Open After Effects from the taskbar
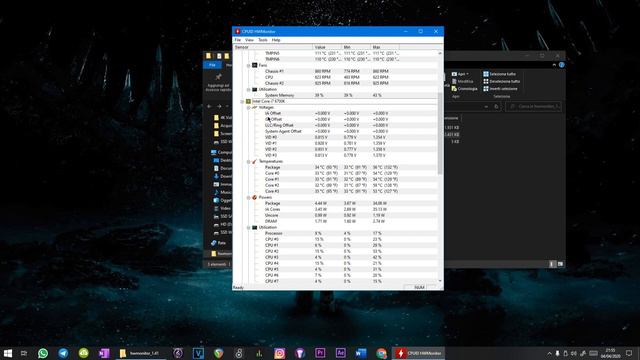Viewport: 640px width, 360px height. (341, 353)
